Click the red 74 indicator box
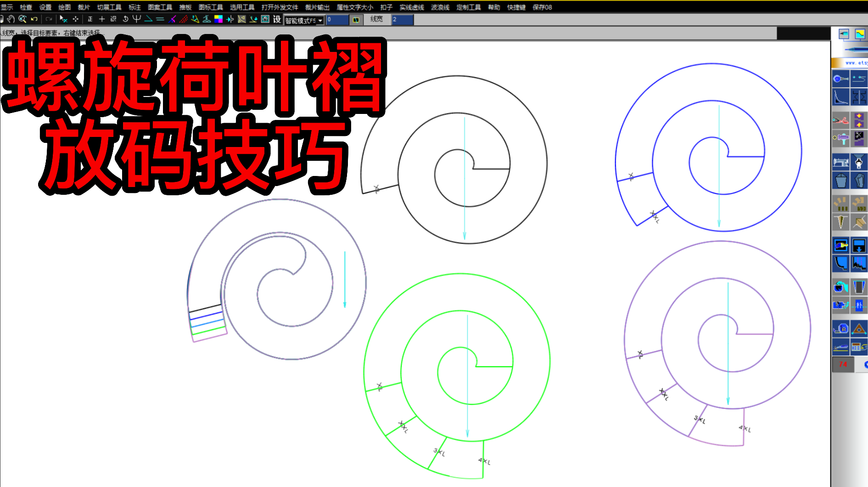This screenshot has width=868, height=487. tap(843, 364)
